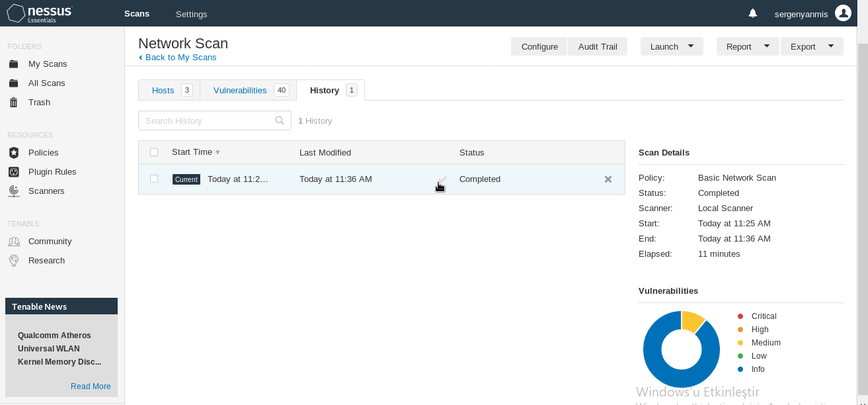This screenshot has width=868, height=405.
Task: Open the Settings top menu
Action: pyautogui.click(x=191, y=14)
